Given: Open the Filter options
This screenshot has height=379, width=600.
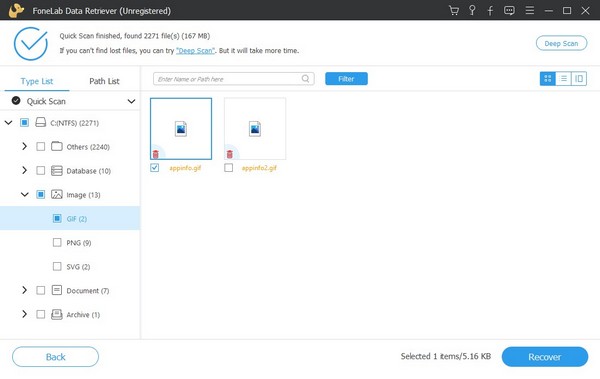Looking at the screenshot, I should point(346,79).
